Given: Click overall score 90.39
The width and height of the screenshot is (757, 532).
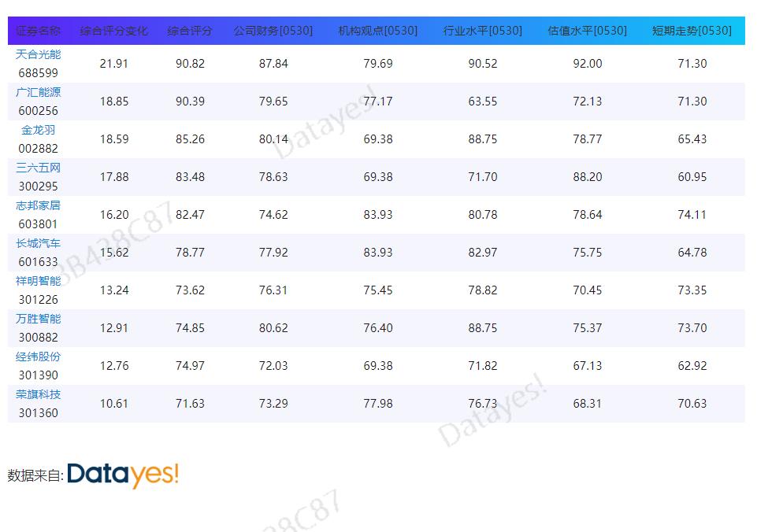Looking at the screenshot, I should [190, 102].
